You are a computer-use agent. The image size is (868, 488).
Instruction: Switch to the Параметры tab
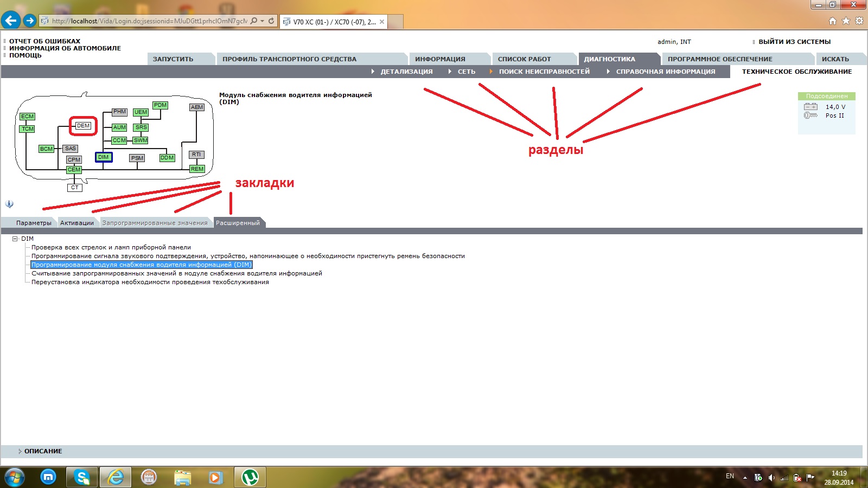tap(34, 223)
